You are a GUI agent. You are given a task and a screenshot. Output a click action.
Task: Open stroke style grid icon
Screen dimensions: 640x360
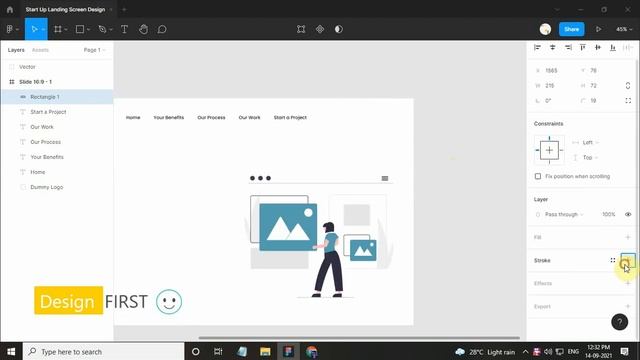pos(613,260)
